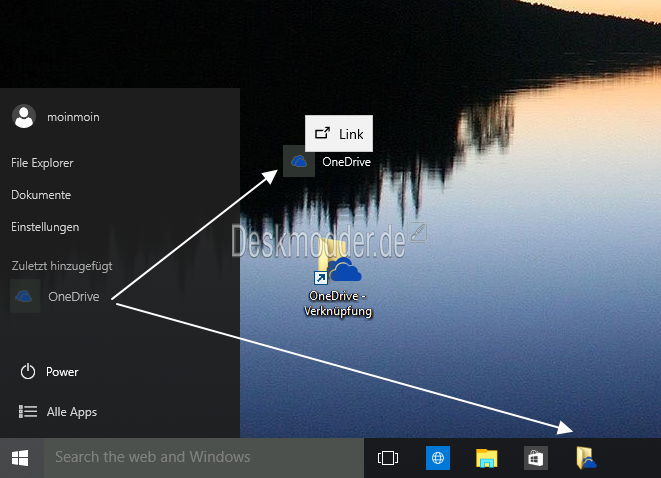The width and height of the screenshot is (661, 478).
Task: Open File Explorer from the taskbar
Action: point(486,458)
